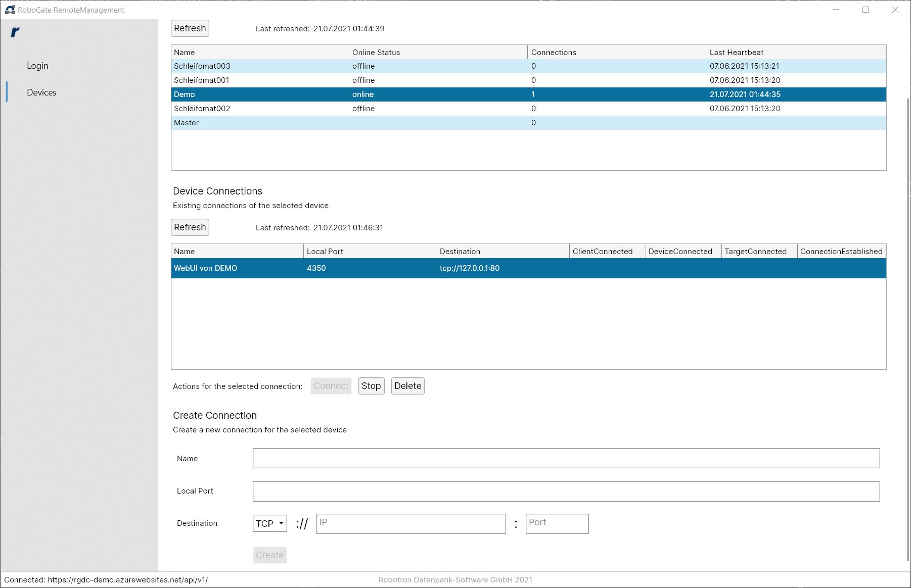Focus the Local Port text field
911x588 pixels.
point(566,492)
